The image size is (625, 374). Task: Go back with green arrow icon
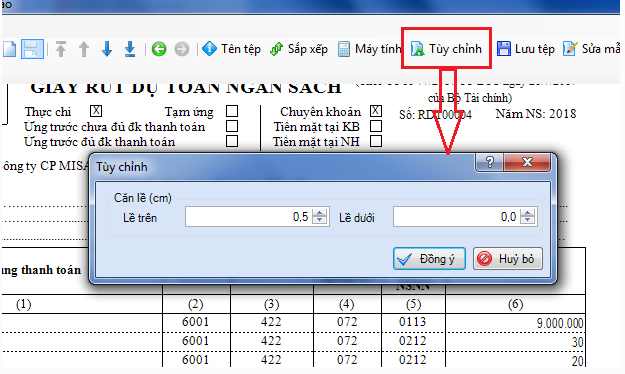click(159, 49)
